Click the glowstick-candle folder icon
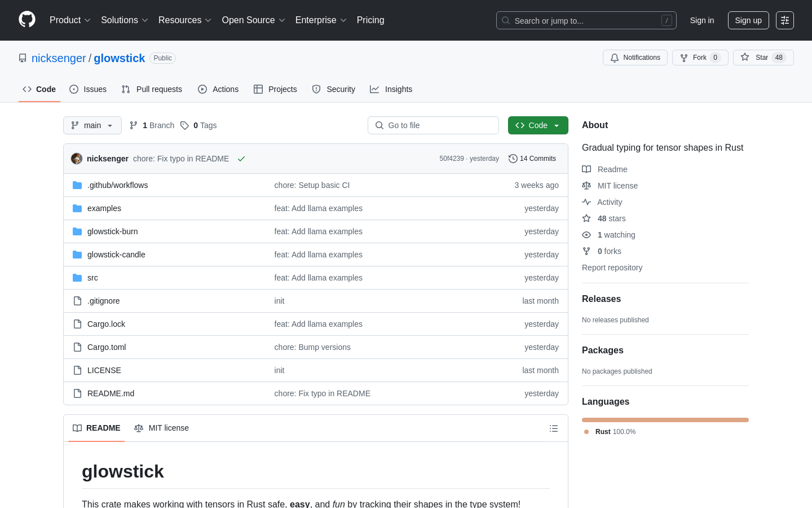812x508 pixels. pos(77,255)
